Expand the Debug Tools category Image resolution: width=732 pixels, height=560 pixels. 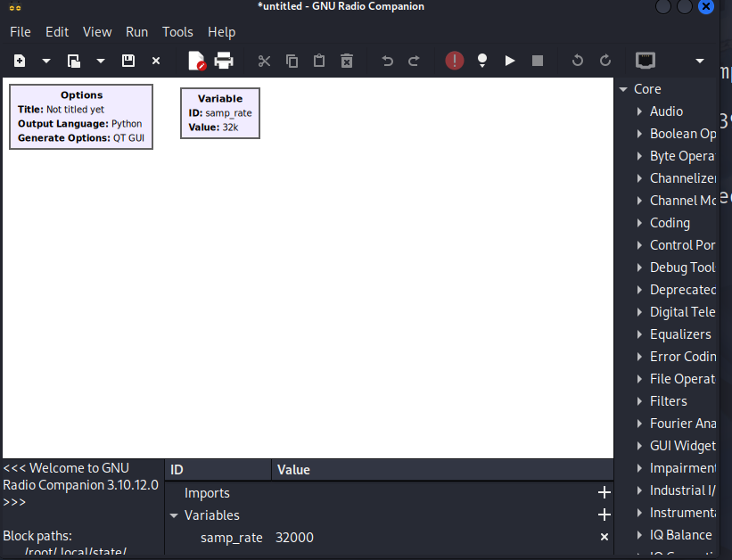click(x=639, y=268)
